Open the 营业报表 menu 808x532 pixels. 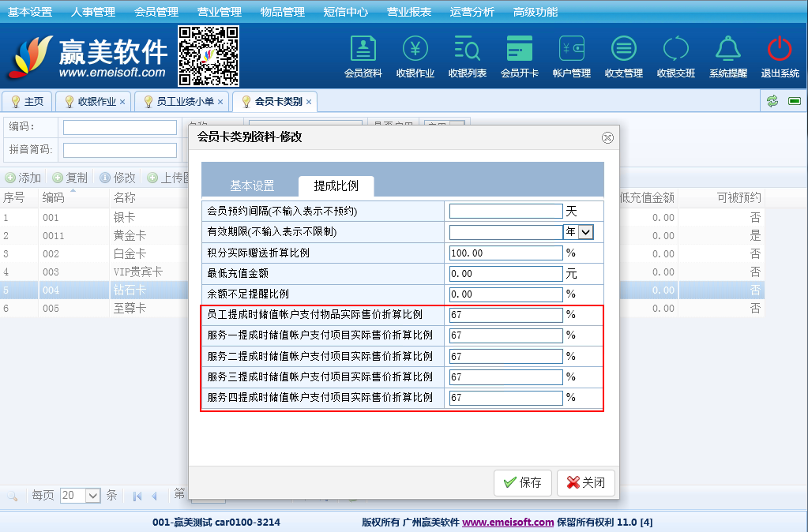[408, 12]
